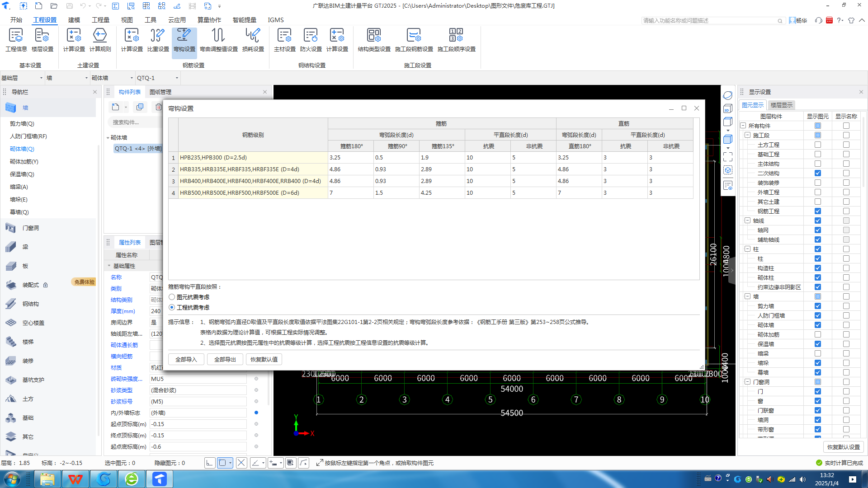Click the Windows Start button
The height and width of the screenshot is (488, 868).
(12, 479)
